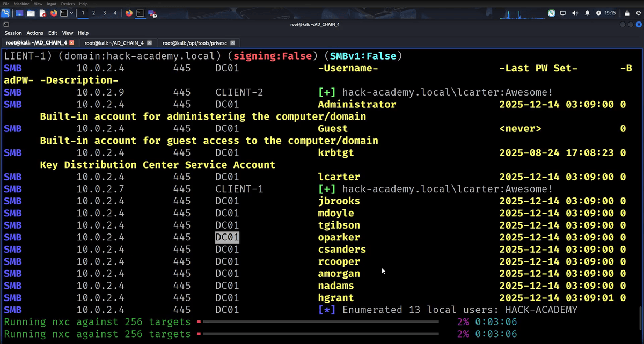This screenshot has width=644, height=344.
Task: Select the second ~/AD_CHAIN_4 terminal tab
Action: pos(114,43)
